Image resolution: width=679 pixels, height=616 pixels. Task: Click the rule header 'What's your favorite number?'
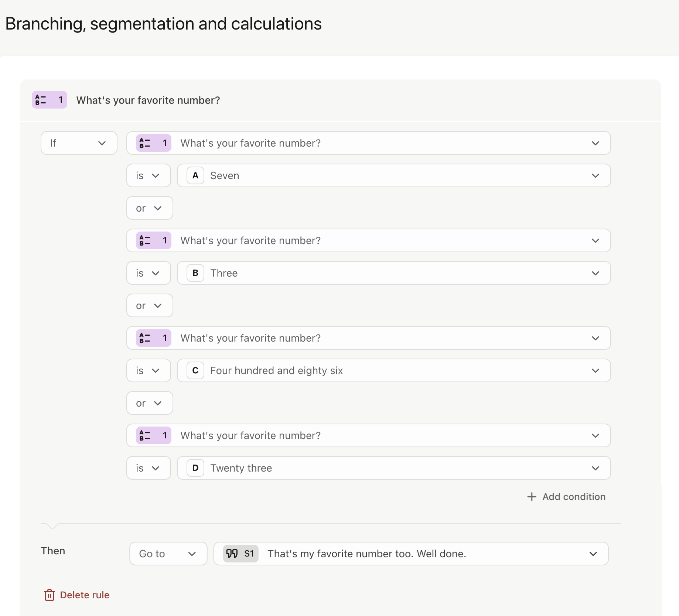coord(148,100)
